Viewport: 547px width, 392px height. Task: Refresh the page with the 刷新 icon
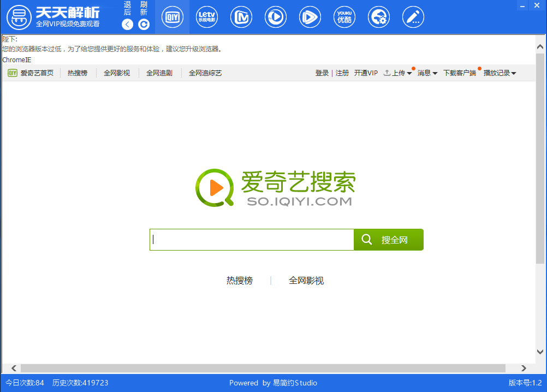144,24
